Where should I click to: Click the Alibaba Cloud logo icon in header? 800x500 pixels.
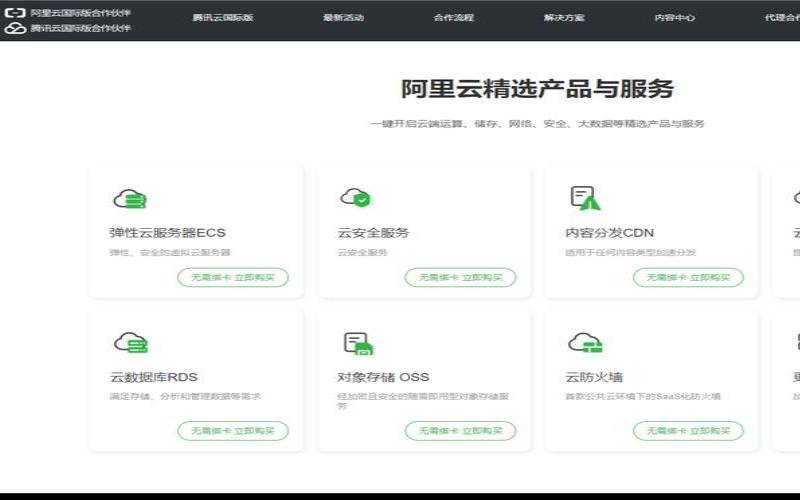(x=15, y=13)
